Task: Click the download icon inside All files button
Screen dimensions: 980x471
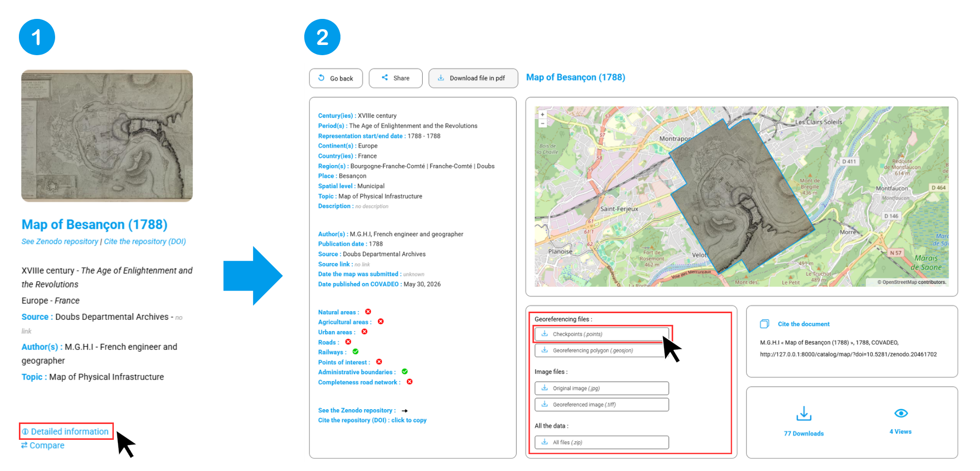Action: [x=545, y=442]
